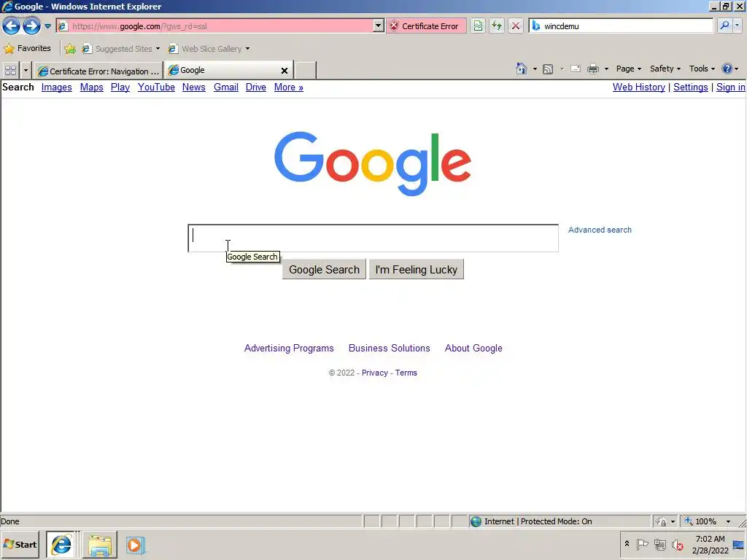Viewport: 747px width, 560px height.
Task: Open the tab list dropdown arrow
Action: point(26,71)
